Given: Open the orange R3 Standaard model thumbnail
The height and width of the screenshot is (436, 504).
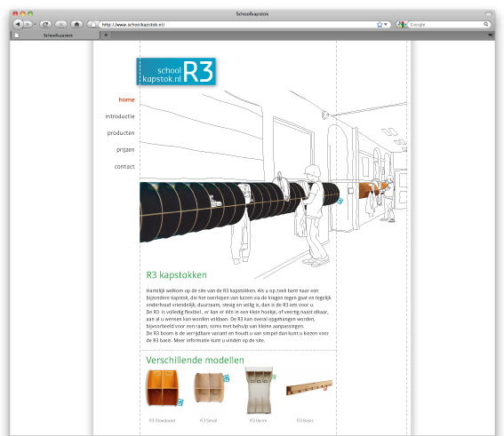Looking at the screenshot, I should pos(163,387).
